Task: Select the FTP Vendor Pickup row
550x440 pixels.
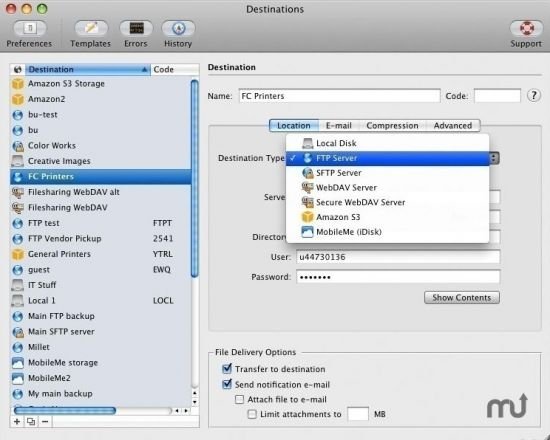Action: pos(101,239)
